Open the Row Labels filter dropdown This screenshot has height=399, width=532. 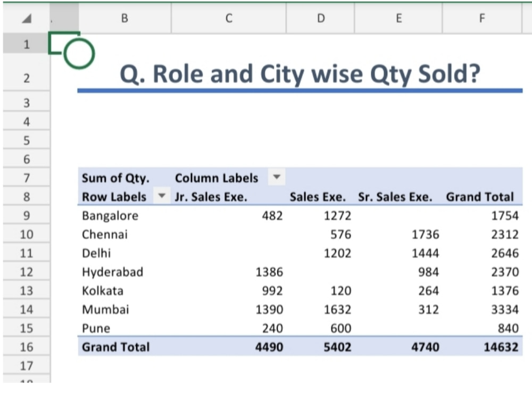(162, 196)
